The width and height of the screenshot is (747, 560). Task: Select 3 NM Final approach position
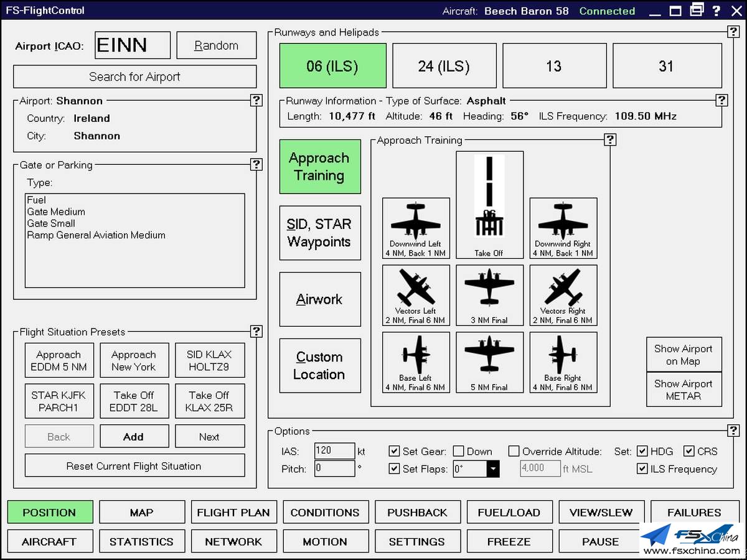[489, 295]
